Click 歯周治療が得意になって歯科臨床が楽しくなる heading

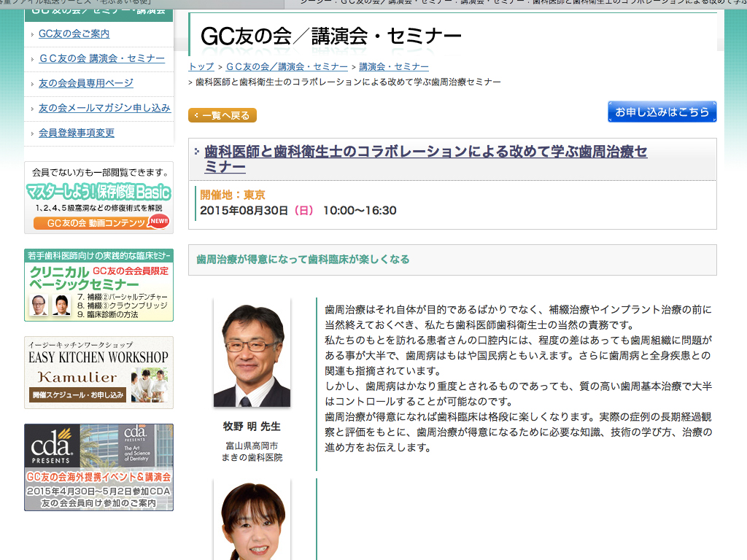tap(303, 260)
